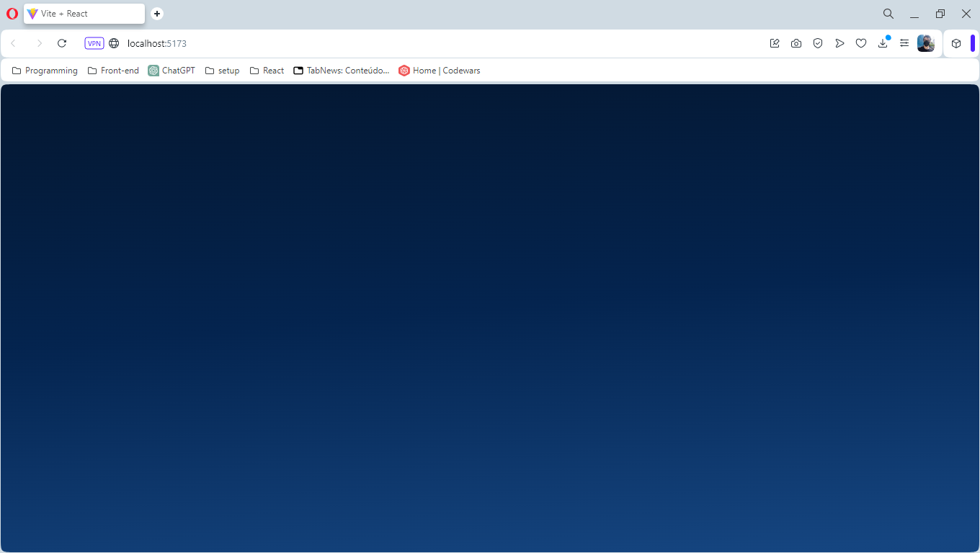Click the purple sidebar strip button
This screenshot has width=980, height=553.
(973, 43)
